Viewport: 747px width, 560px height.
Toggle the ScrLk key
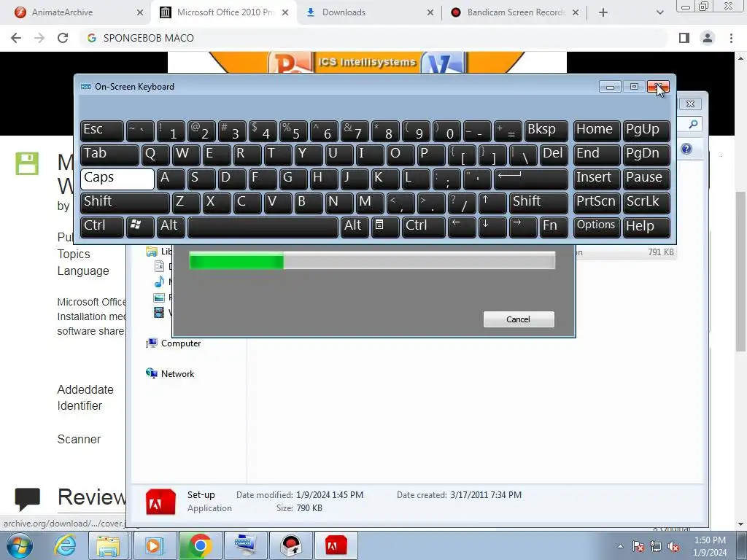(x=646, y=203)
